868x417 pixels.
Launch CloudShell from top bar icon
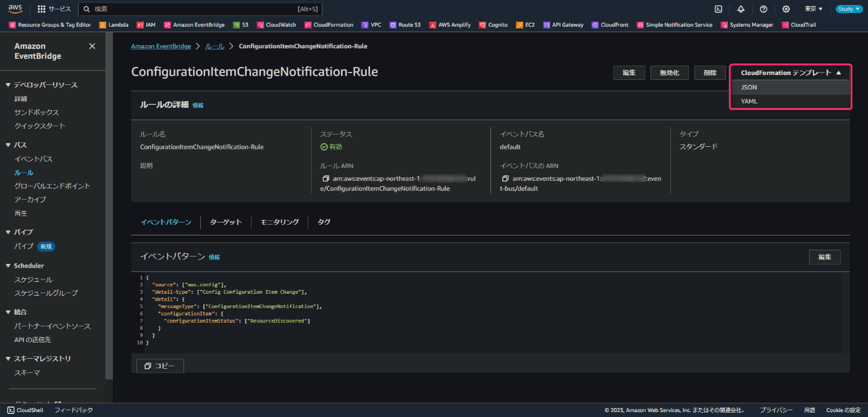tap(718, 9)
